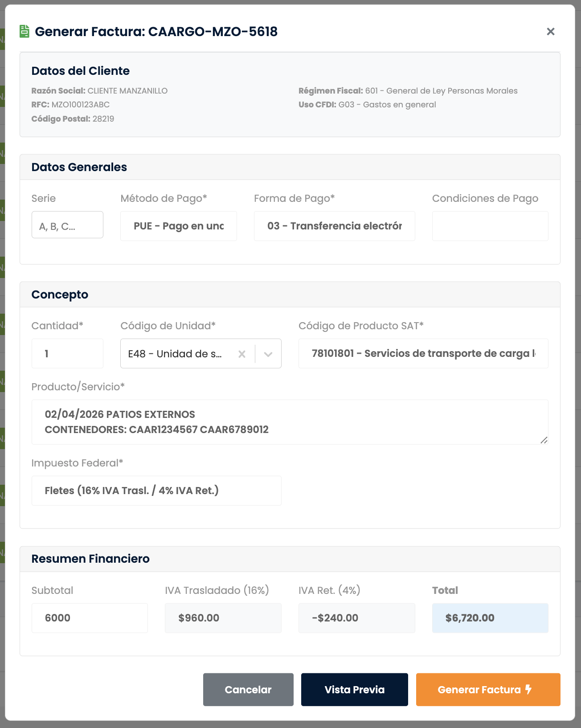Click the Condiciones de Pago field

(490, 226)
